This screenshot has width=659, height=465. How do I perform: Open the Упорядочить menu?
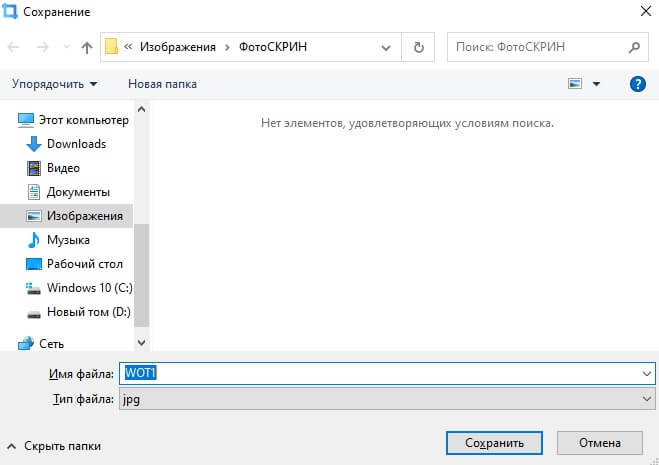point(55,84)
